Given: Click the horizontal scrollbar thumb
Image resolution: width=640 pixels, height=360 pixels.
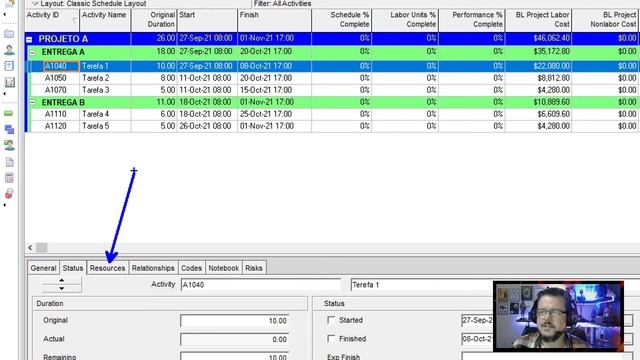Looking at the screenshot, I should [42, 247].
